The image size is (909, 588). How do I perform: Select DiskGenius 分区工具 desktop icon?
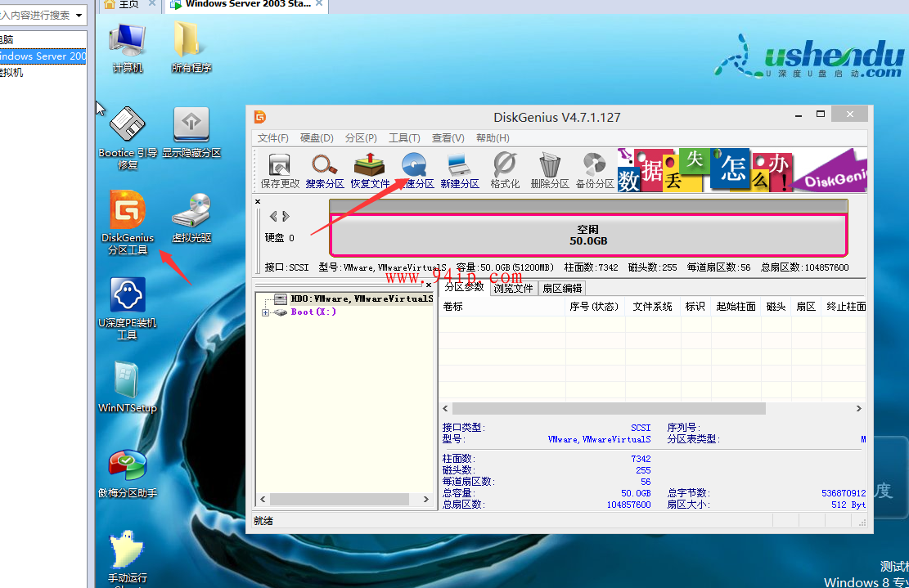[128, 223]
